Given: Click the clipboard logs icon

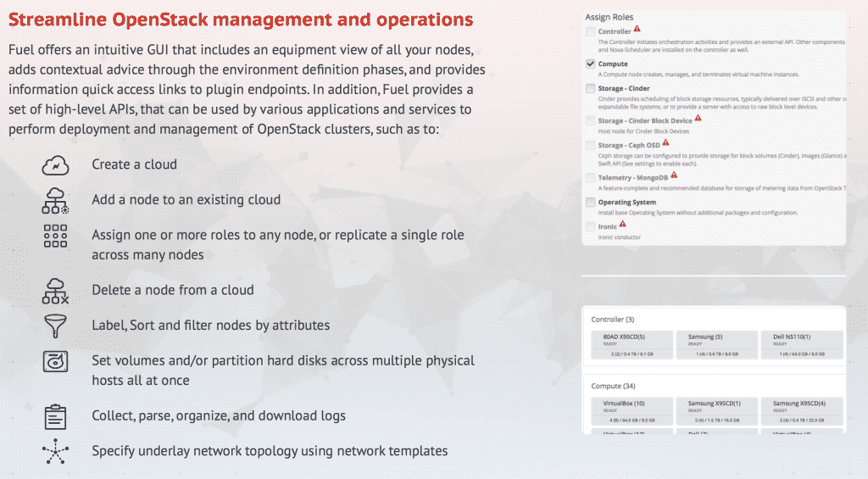Looking at the screenshot, I should tap(55, 417).
